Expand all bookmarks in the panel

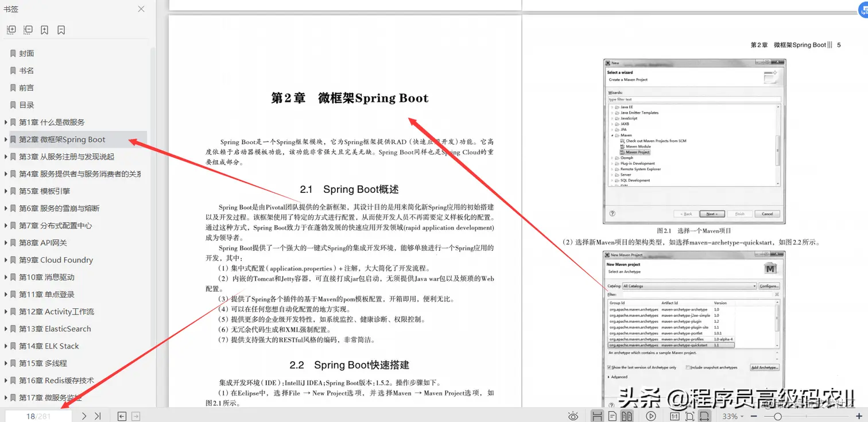pos(11,29)
